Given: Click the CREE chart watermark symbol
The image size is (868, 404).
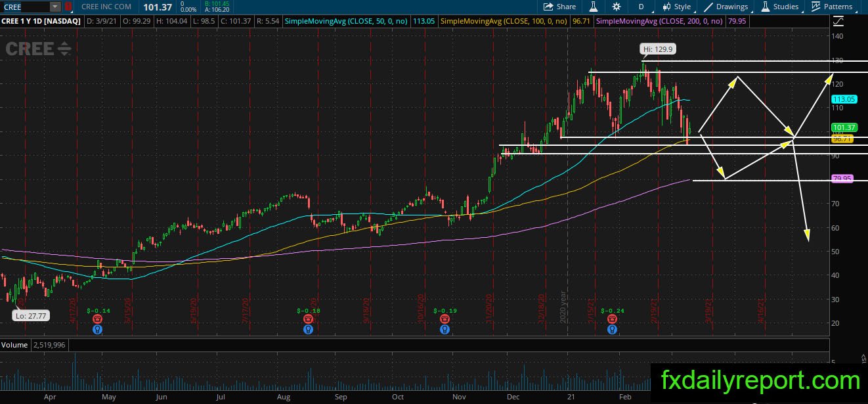Looking at the screenshot, I should point(38,49).
